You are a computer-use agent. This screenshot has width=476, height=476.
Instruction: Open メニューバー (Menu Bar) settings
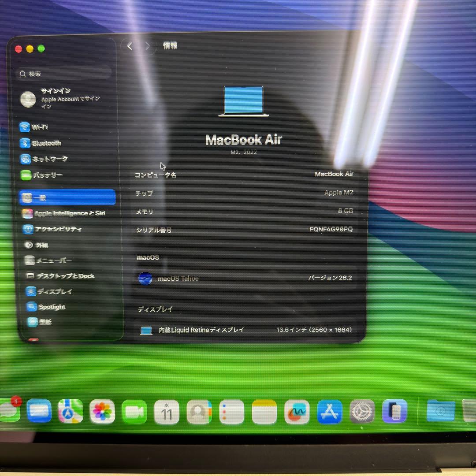tap(50, 260)
